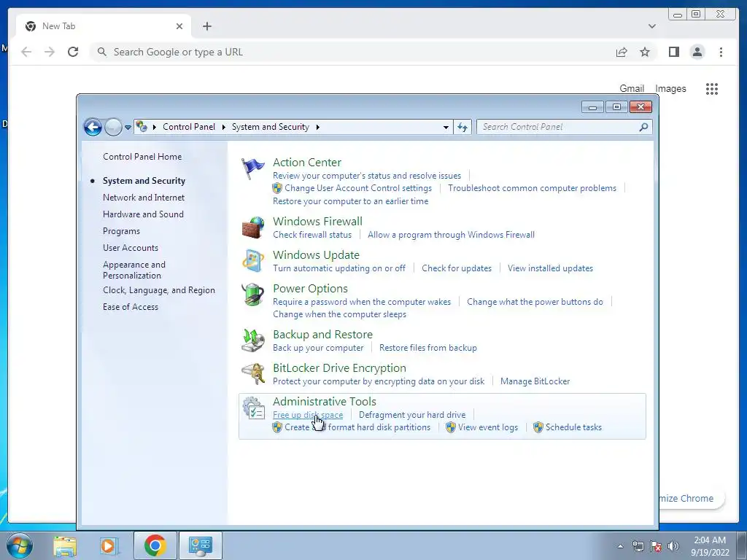747x560 pixels.
Task: Open the Action Center flag in system tray
Action: pyautogui.click(x=656, y=546)
